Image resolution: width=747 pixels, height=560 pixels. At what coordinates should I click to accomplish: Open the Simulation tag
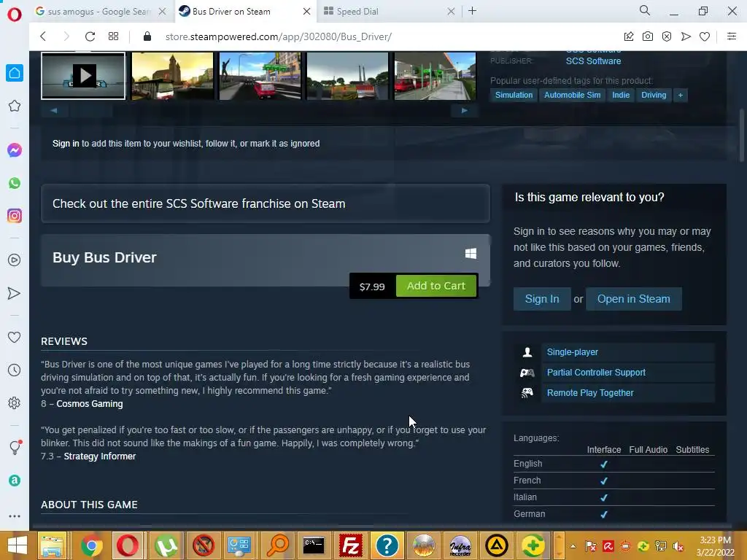coord(514,95)
